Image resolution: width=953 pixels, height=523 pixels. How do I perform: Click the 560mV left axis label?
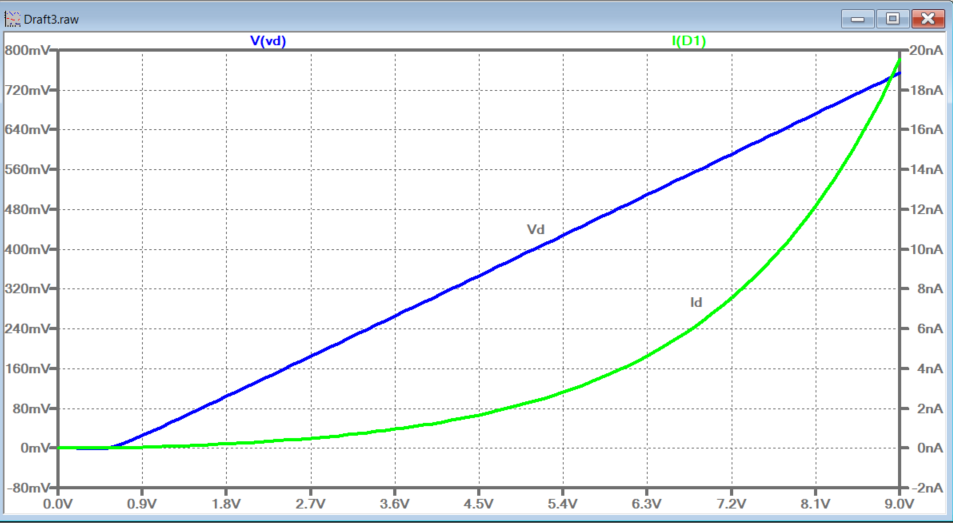click(27, 169)
